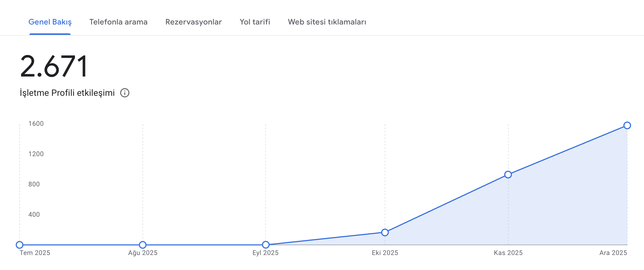Click the 800 y-axis value label
This screenshot has width=644, height=270.
coord(34,184)
